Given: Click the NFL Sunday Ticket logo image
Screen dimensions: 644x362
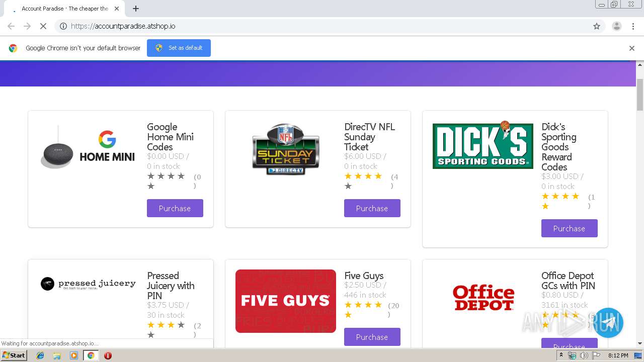Looking at the screenshot, I should coord(286,149).
